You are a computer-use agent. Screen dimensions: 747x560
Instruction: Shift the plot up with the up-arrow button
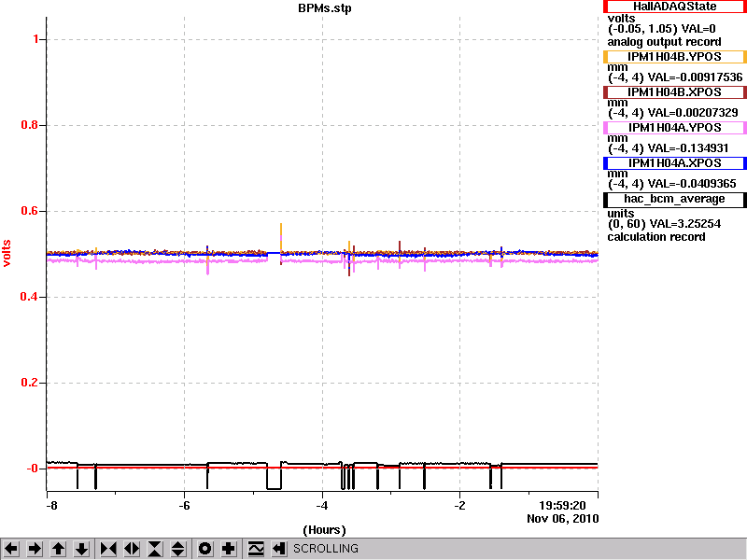click(58, 549)
